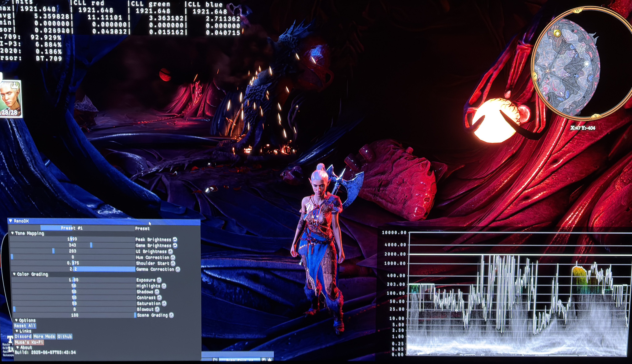Click the "CLL green" column header
632x364 pixels.
tap(151, 4)
